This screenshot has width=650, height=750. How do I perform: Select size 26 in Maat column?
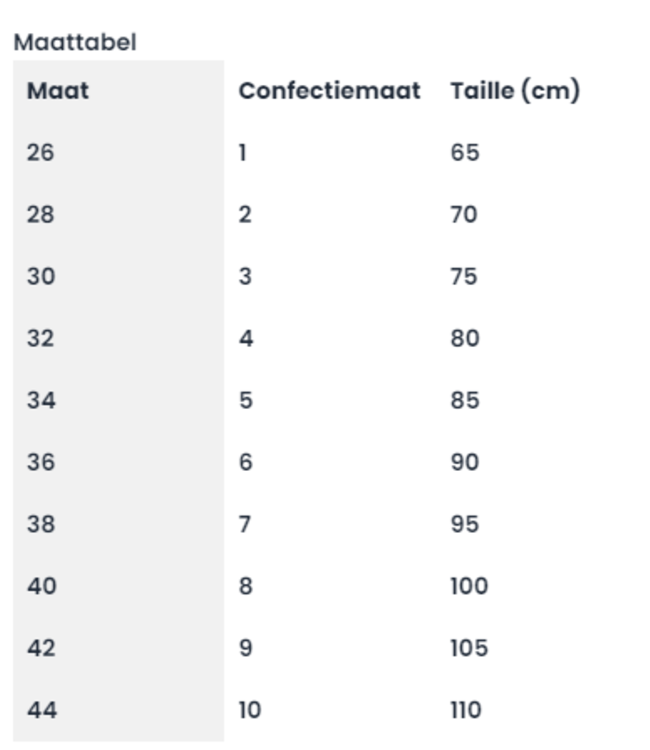pos(41,153)
